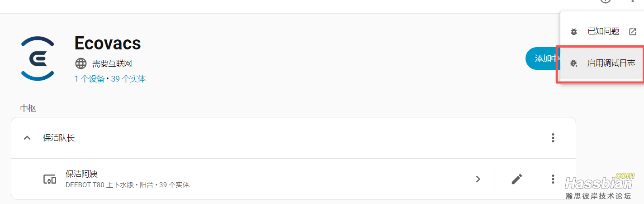Click the device icon beside 保洁阿姨

click(49, 179)
